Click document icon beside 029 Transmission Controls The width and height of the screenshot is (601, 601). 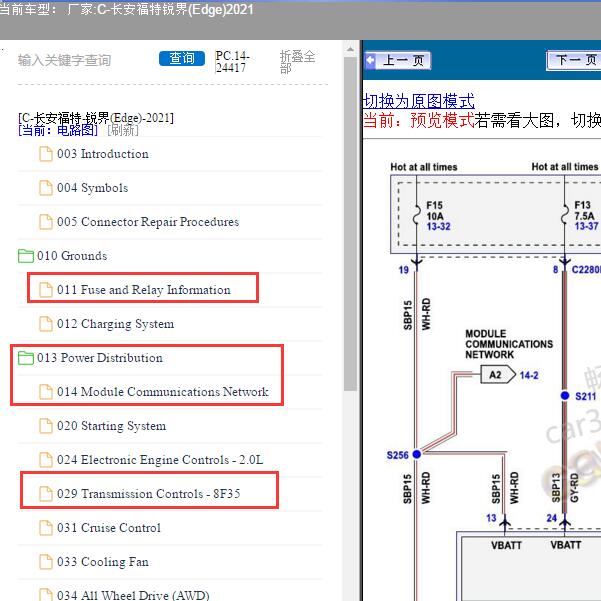tap(46, 494)
